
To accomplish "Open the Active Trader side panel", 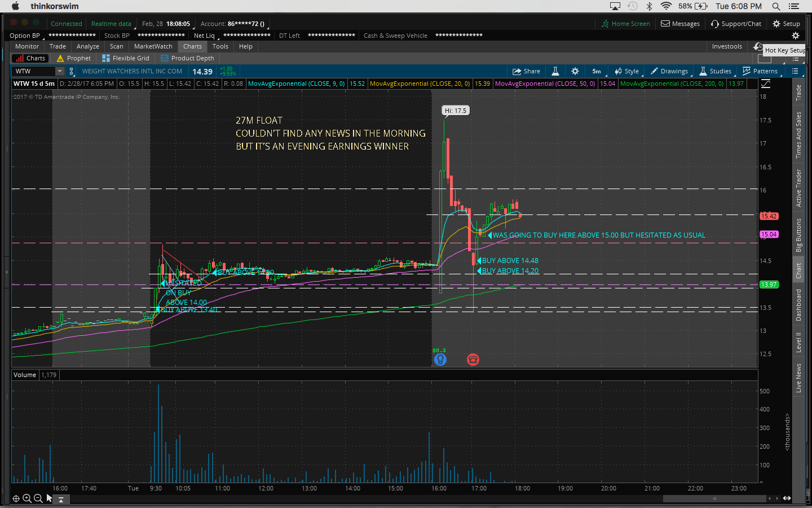I will click(798, 188).
